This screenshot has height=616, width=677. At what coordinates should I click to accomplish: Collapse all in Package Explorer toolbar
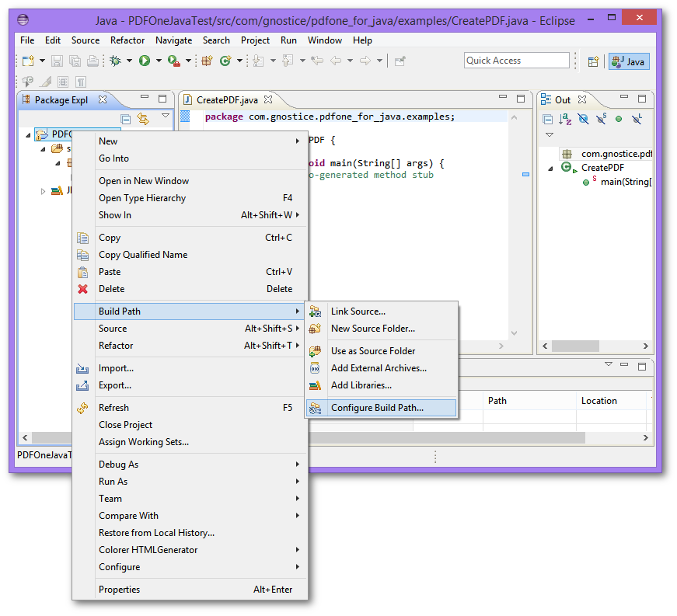126,119
